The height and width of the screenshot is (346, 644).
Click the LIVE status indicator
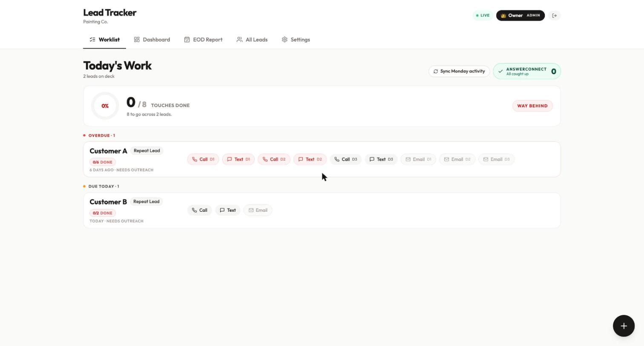coord(483,16)
